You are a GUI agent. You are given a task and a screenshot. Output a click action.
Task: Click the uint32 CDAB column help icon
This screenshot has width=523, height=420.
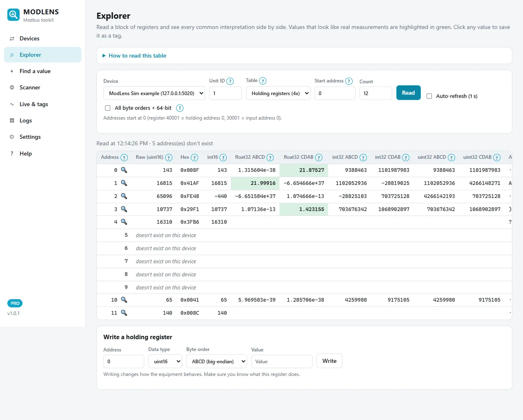click(497, 158)
